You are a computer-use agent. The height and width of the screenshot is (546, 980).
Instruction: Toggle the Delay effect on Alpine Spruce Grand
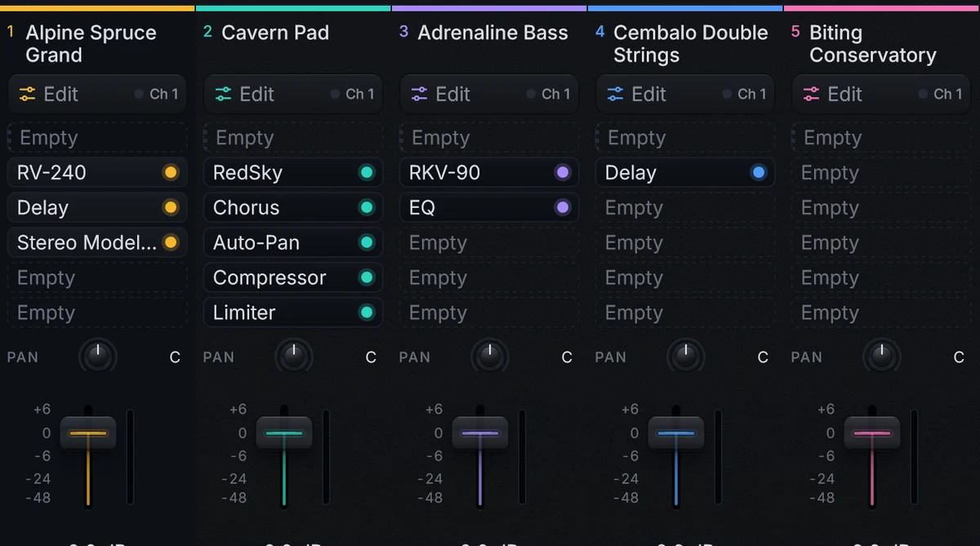click(171, 207)
